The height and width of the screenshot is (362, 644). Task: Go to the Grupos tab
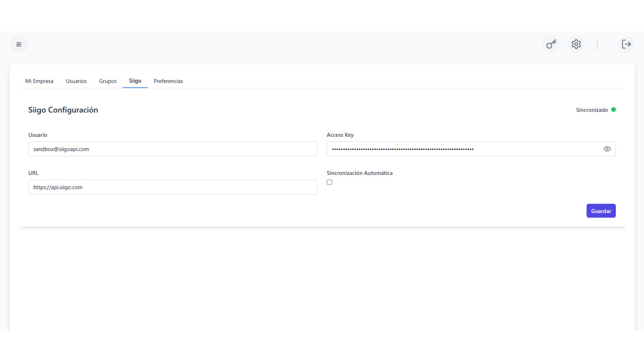click(108, 81)
